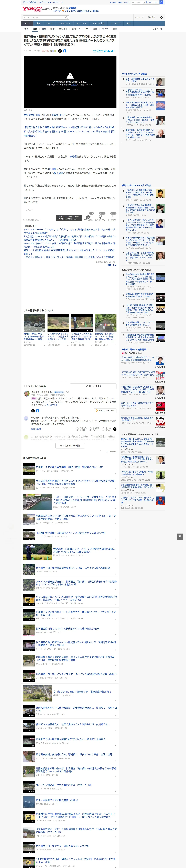
Task: Open the 【写真を見る】 article photo link
Action: 69,131
